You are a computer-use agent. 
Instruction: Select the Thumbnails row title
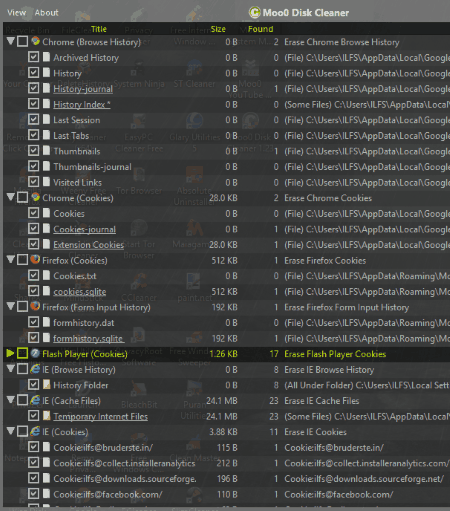click(77, 151)
